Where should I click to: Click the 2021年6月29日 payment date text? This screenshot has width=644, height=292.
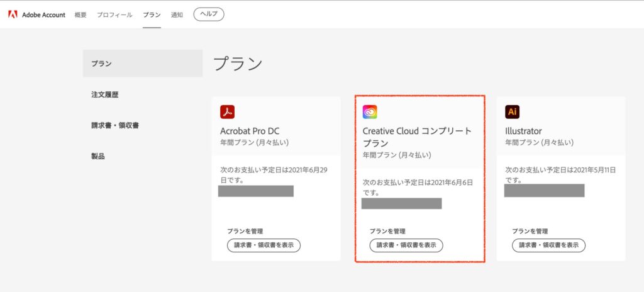click(x=274, y=175)
